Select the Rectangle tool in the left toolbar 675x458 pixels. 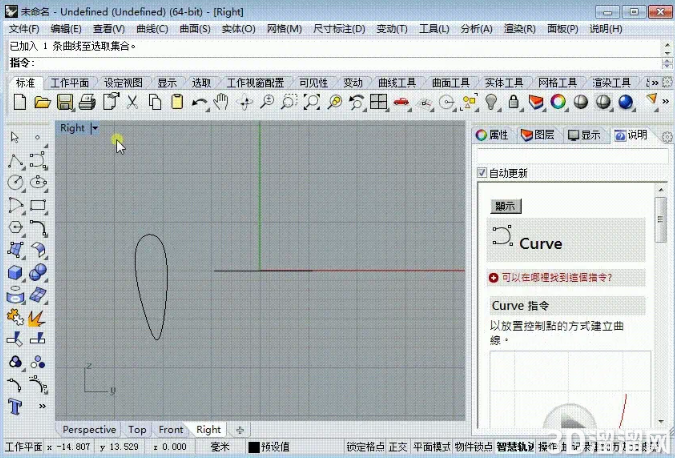[38, 205]
